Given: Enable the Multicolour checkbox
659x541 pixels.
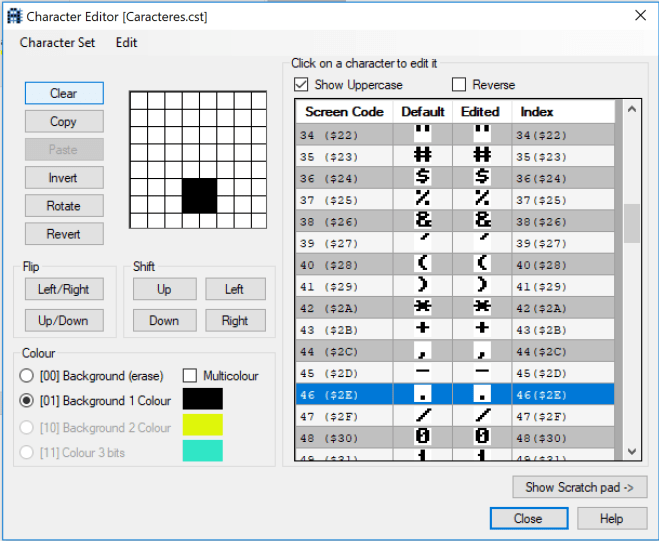Looking at the screenshot, I should click(190, 375).
